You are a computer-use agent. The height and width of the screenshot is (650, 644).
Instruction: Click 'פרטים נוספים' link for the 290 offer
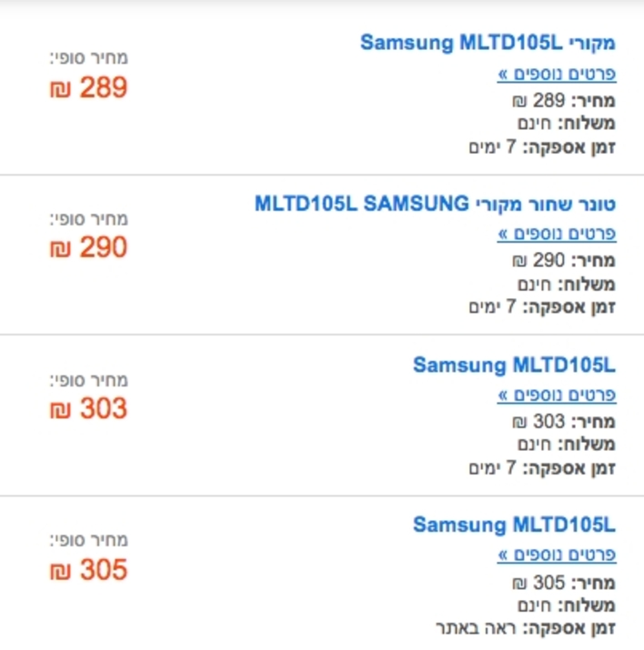(x=557, y=235)
